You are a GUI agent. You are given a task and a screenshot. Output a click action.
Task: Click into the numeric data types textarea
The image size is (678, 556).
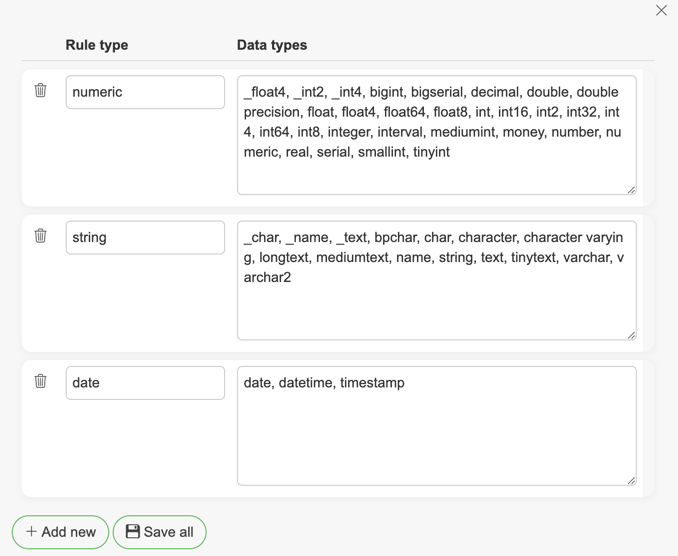(x=436, y=135)
